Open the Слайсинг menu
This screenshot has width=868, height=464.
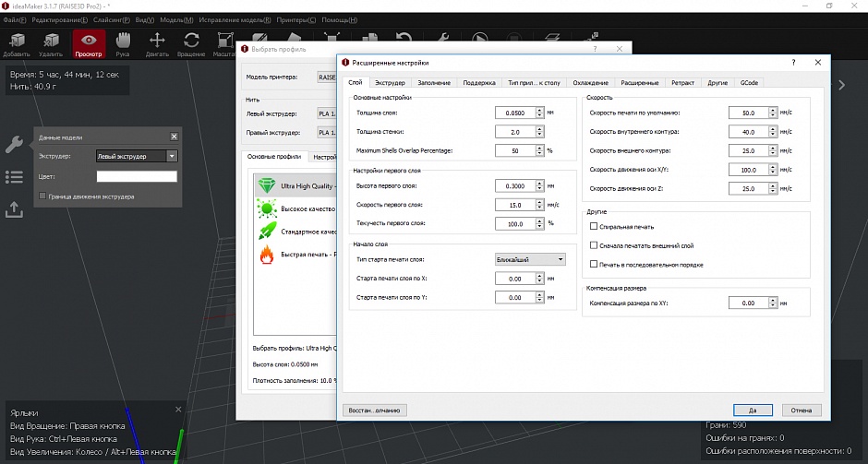coord(111,18)
